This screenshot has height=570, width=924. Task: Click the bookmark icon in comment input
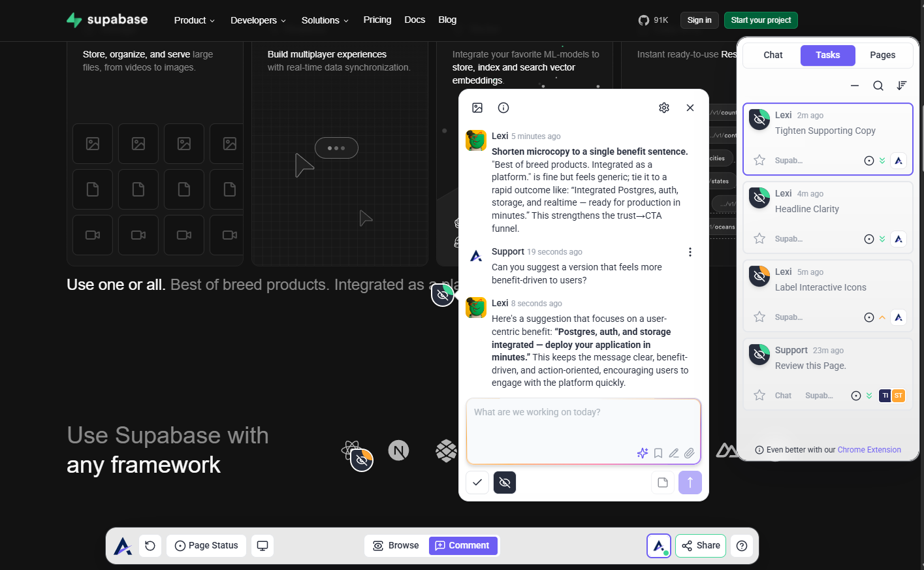click(658, 453)
